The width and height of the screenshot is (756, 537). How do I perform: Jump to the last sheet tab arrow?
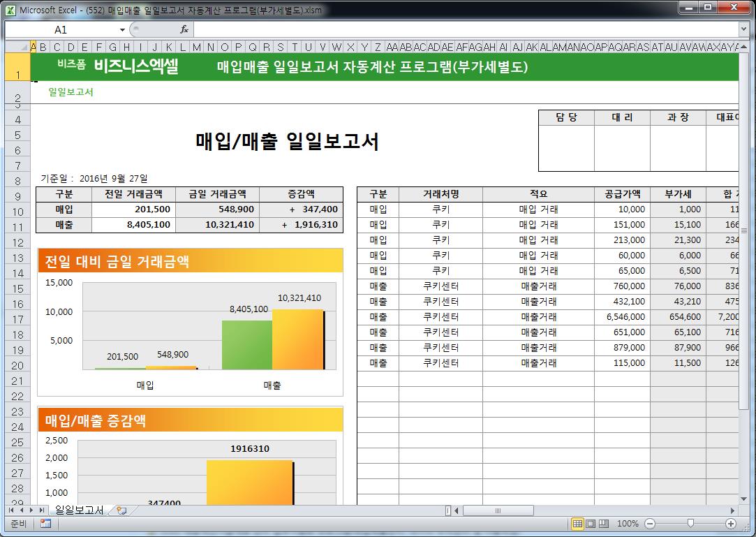click(x=42, y=510)
